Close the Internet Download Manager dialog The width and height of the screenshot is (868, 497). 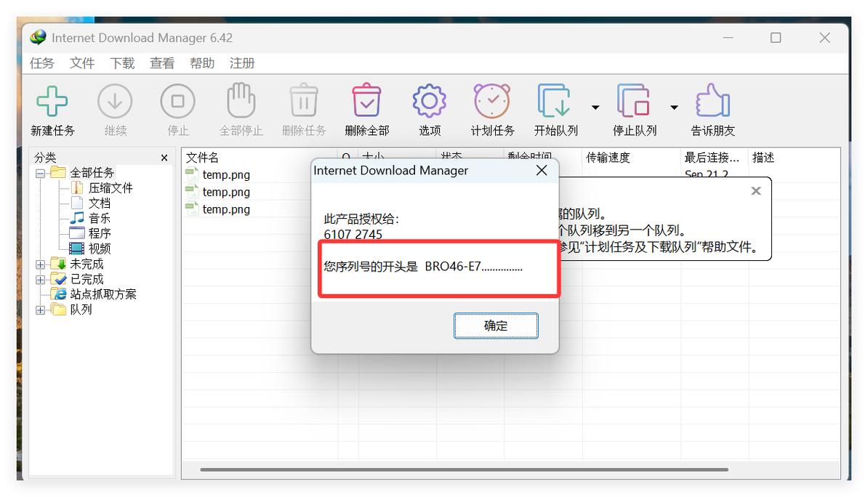[542, 171]
